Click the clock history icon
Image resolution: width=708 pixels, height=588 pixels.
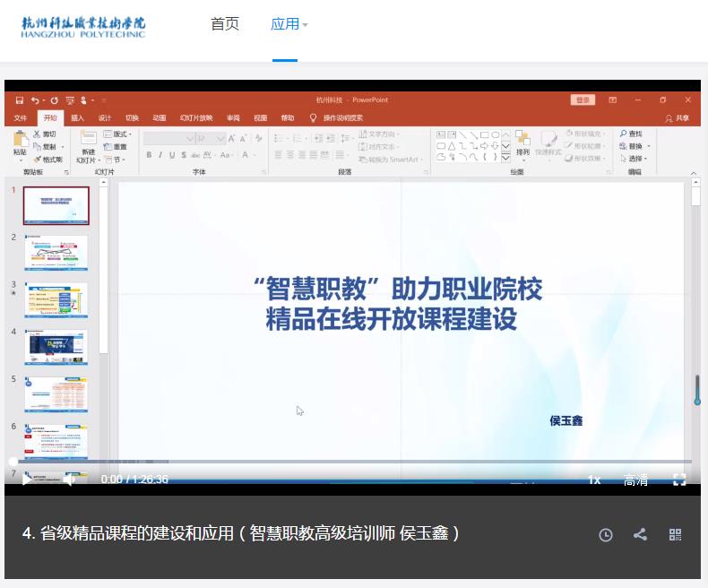coord(606,534)
